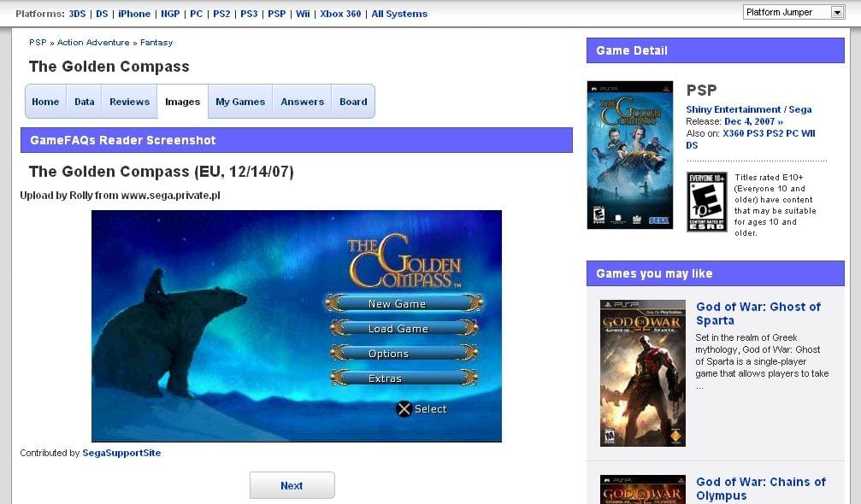Open the Reviews tab

coord(130,102)
